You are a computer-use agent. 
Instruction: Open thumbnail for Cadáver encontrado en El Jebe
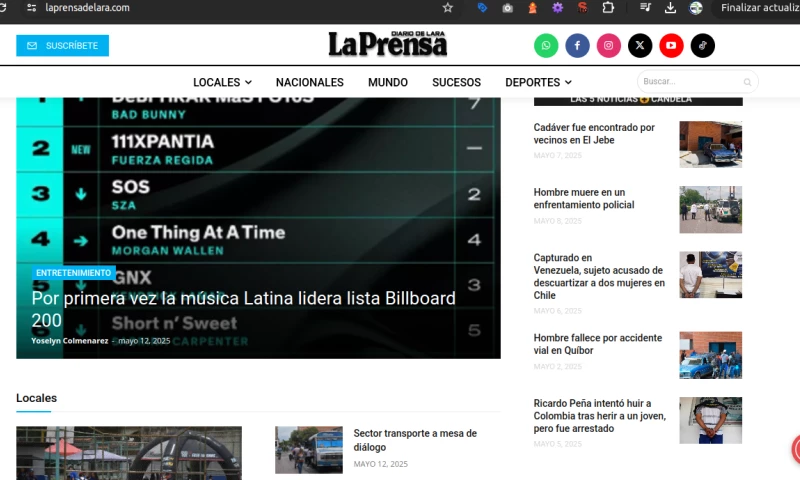click(x=710, y=144)
